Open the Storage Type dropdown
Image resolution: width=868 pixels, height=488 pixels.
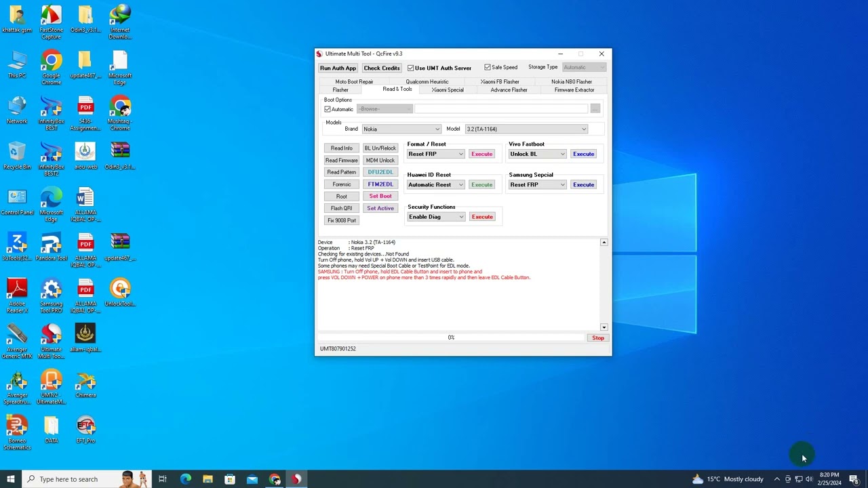click(584, 67)
